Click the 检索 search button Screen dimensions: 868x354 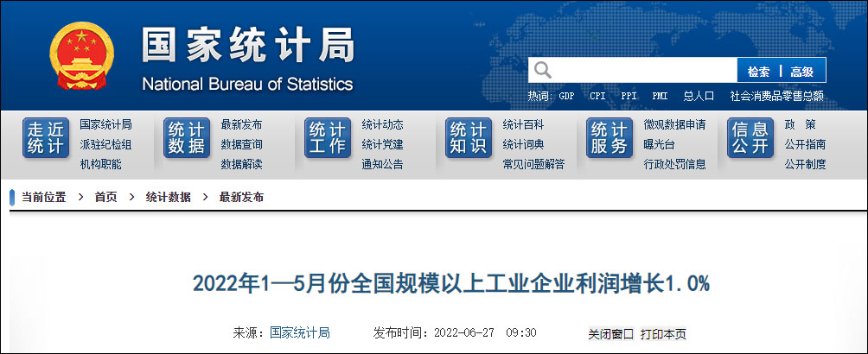pyautogui.click(x=758, y=72)
